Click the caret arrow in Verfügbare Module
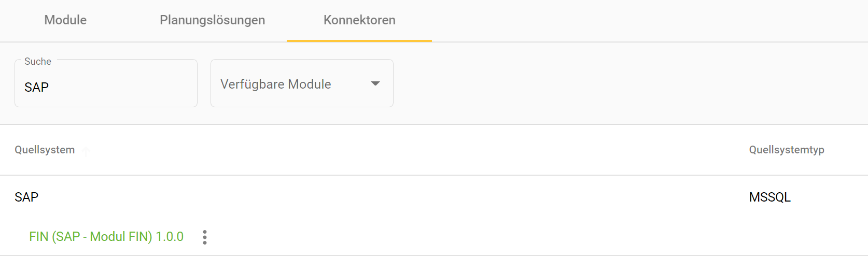The image size is (868, 257). [x=375, y=83]
